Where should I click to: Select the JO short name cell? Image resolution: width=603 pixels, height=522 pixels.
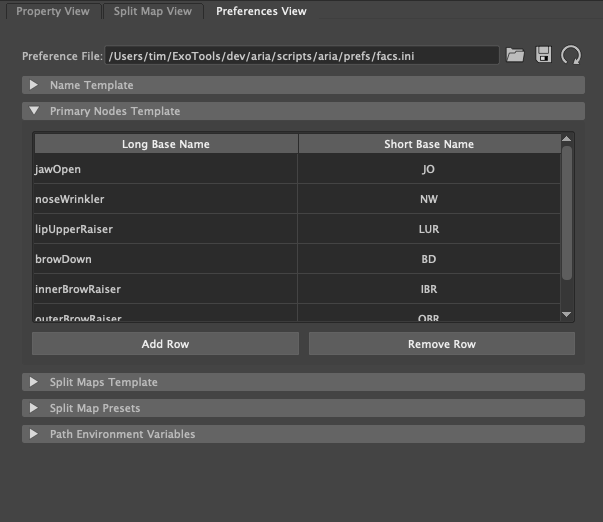point(429,169)
